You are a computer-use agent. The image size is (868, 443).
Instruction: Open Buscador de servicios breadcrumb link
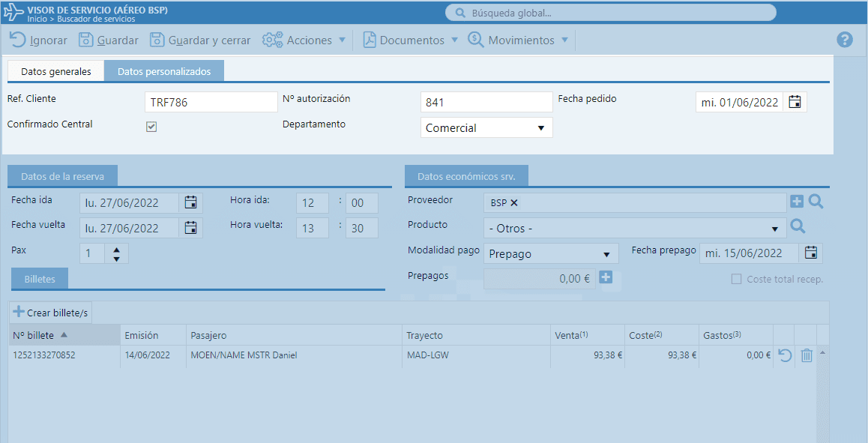click(97, 19)
